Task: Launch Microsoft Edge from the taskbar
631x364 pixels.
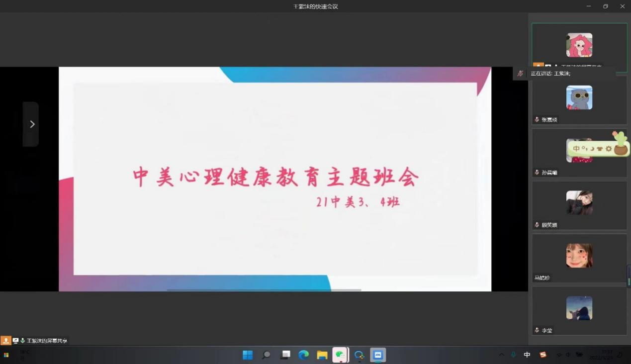Action: click(x=303, y=355)
